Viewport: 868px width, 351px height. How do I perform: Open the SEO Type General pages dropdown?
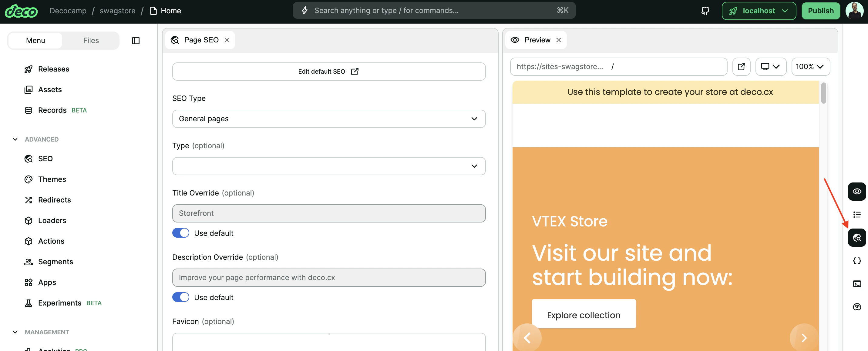[328, 119]
